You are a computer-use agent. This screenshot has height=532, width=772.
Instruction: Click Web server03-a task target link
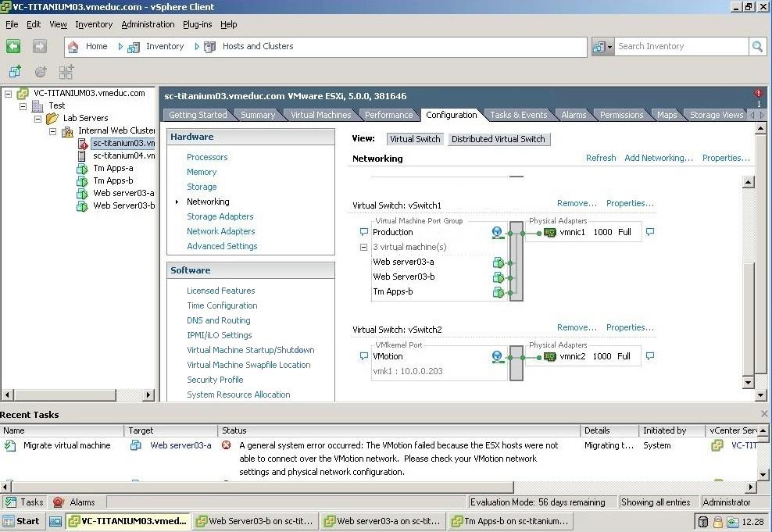180,445
